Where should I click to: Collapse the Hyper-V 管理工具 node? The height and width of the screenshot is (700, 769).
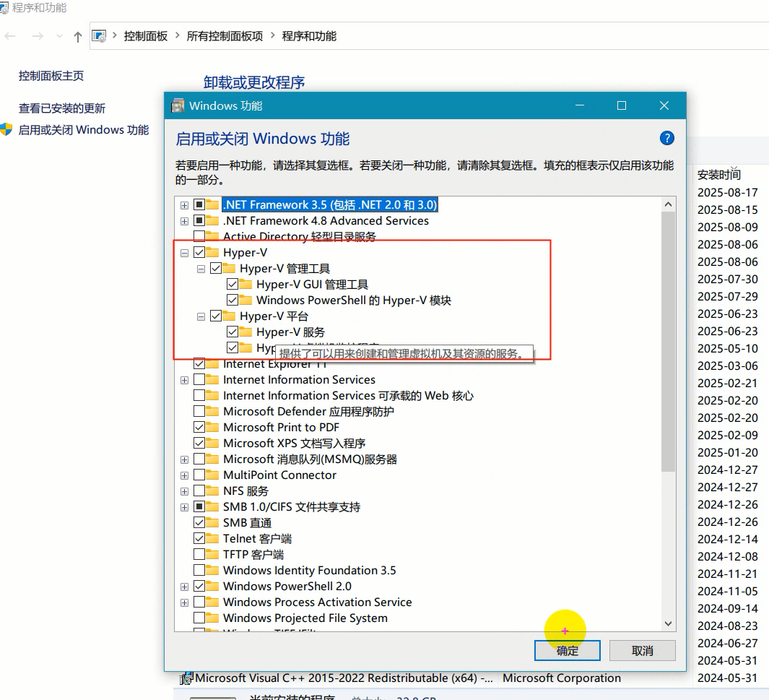(201, 269)
